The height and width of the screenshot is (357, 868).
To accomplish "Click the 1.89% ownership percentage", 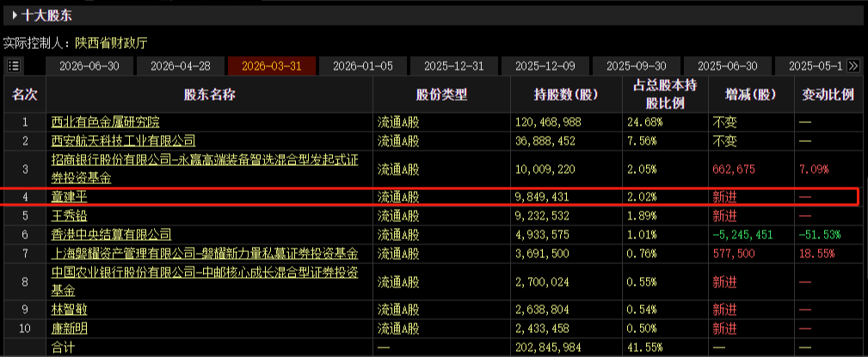I will (x=641, y=215).
